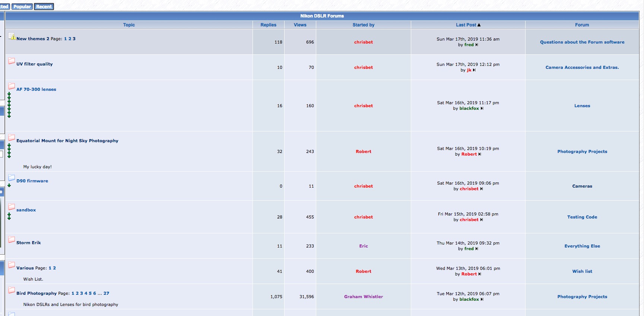Image resolution: width=644 pixels, height=316 pixels.
Task: Sort by the Started by column header
Action: (x=364, y=25)
